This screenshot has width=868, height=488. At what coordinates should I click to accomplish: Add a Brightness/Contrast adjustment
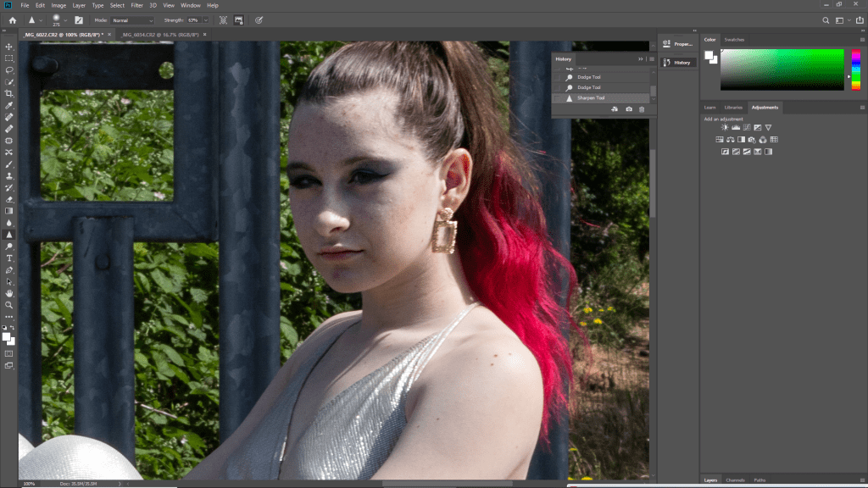pos(725,127)
